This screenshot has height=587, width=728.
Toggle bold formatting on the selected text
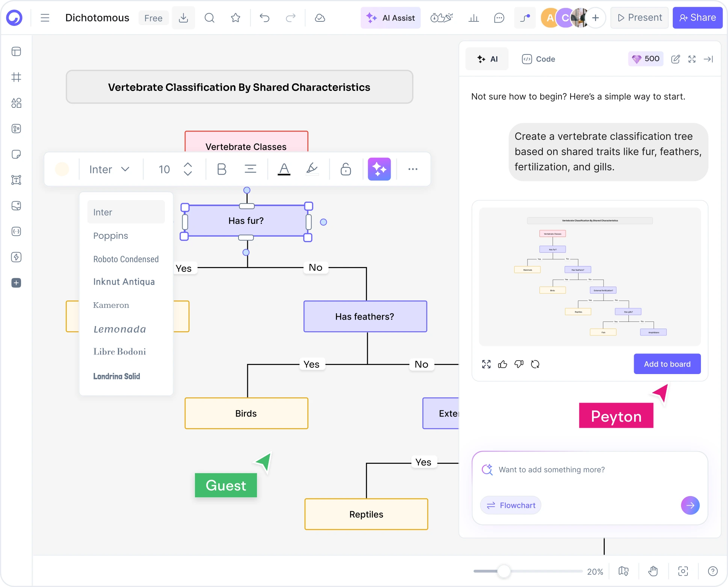(x=221, y=169)
